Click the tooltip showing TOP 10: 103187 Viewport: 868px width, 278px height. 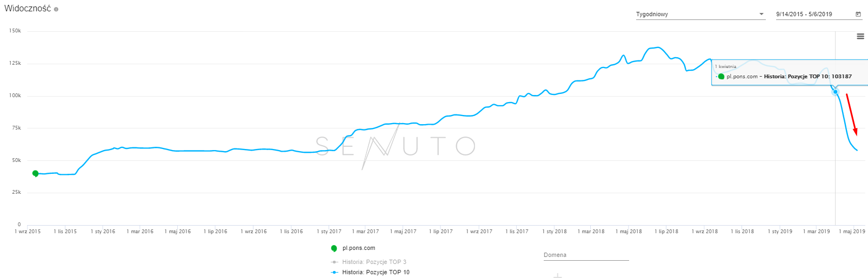pyautogui.click(x=789, y=73)
